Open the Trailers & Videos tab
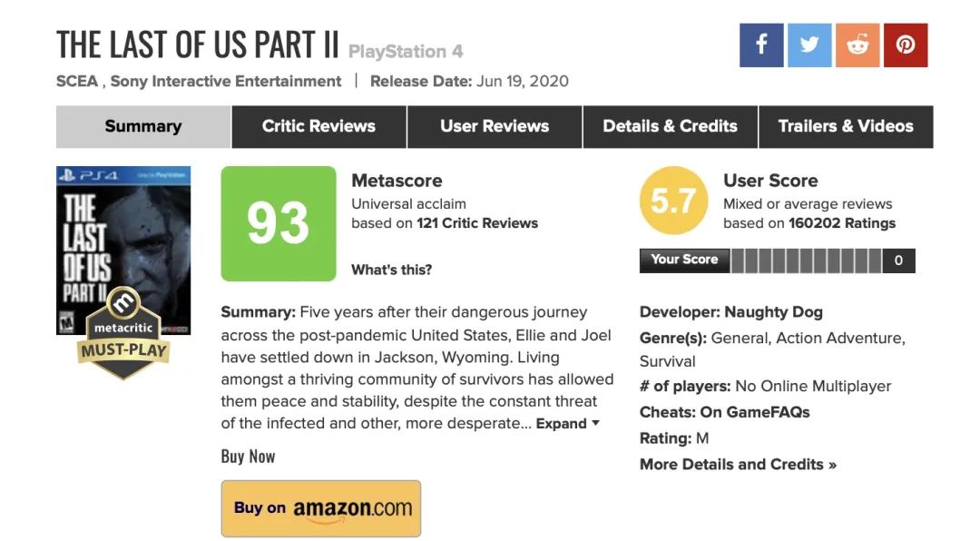The height and width of the screenshot is (541, 980). (846, 126)
